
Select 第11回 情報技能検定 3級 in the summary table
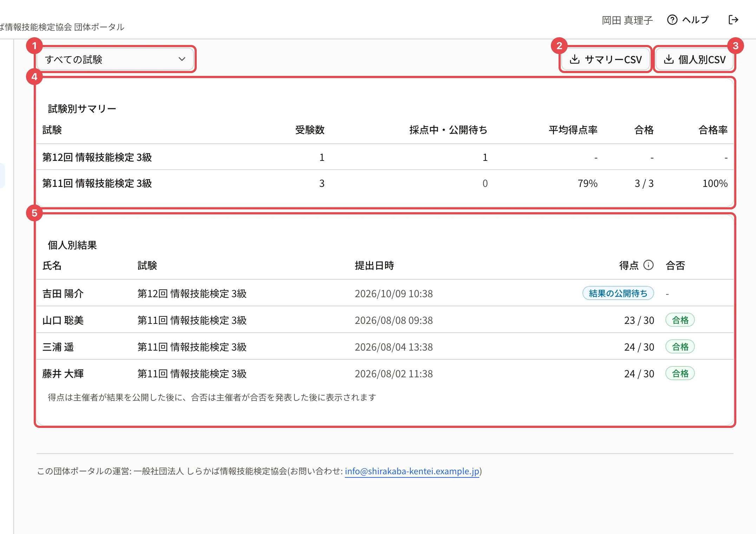pyautogui.click(x=97, y=183)
